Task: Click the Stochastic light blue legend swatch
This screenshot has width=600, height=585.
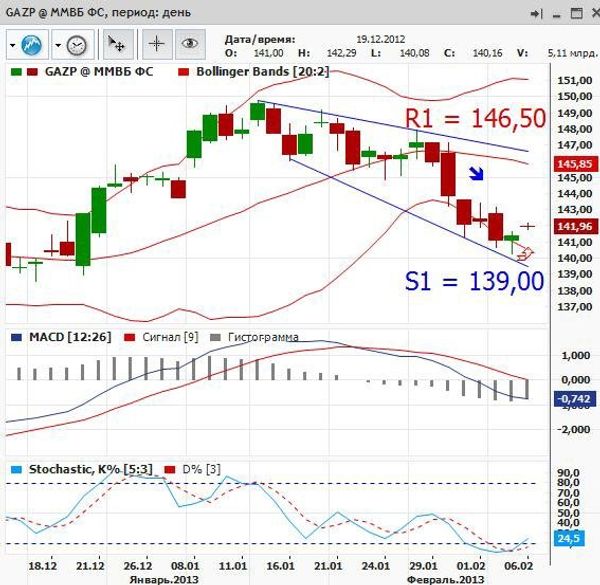Action: 16,469
